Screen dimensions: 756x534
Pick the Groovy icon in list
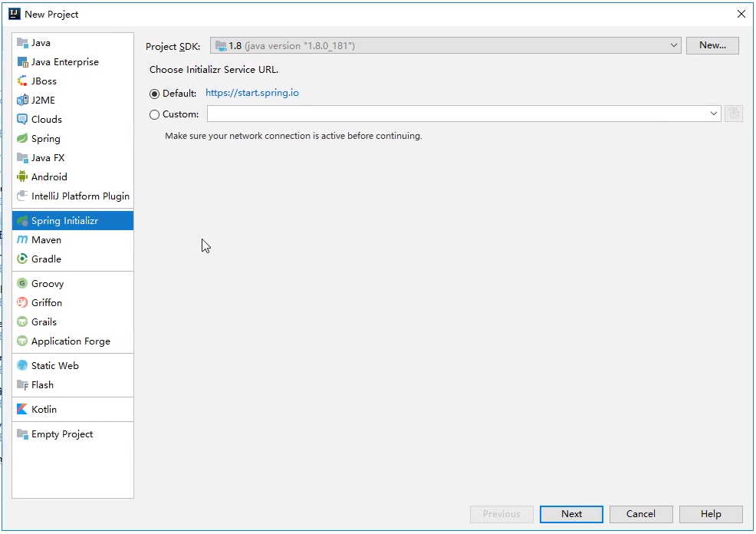tap(22, 284)
